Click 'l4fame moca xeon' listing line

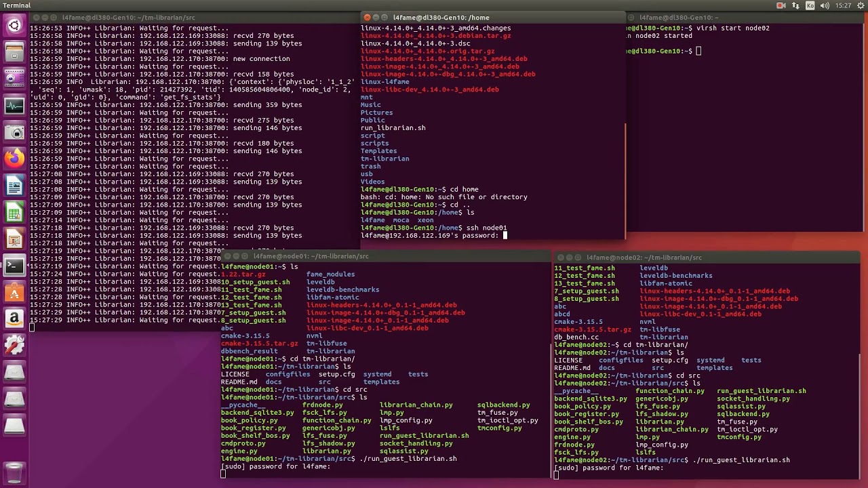[397, 220]
